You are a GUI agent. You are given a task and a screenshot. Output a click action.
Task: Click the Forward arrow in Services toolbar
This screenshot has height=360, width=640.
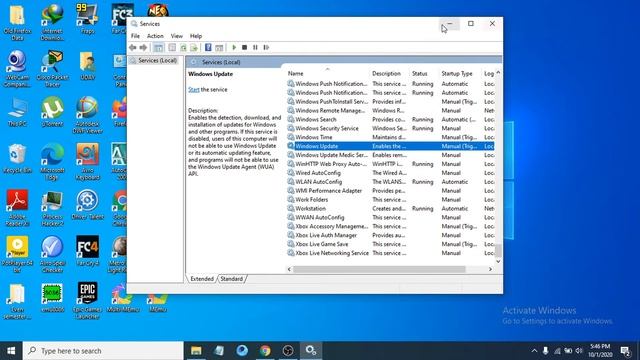[x=143, y=48]
